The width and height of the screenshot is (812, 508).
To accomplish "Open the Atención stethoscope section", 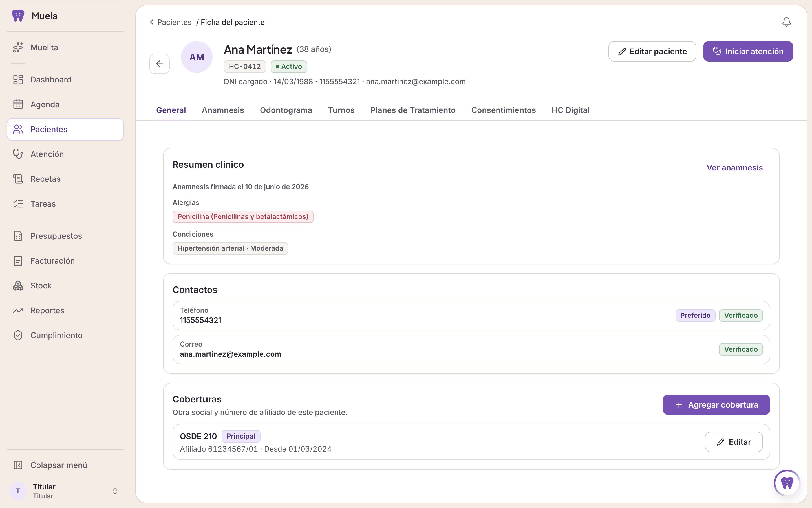I will [65, 154].
